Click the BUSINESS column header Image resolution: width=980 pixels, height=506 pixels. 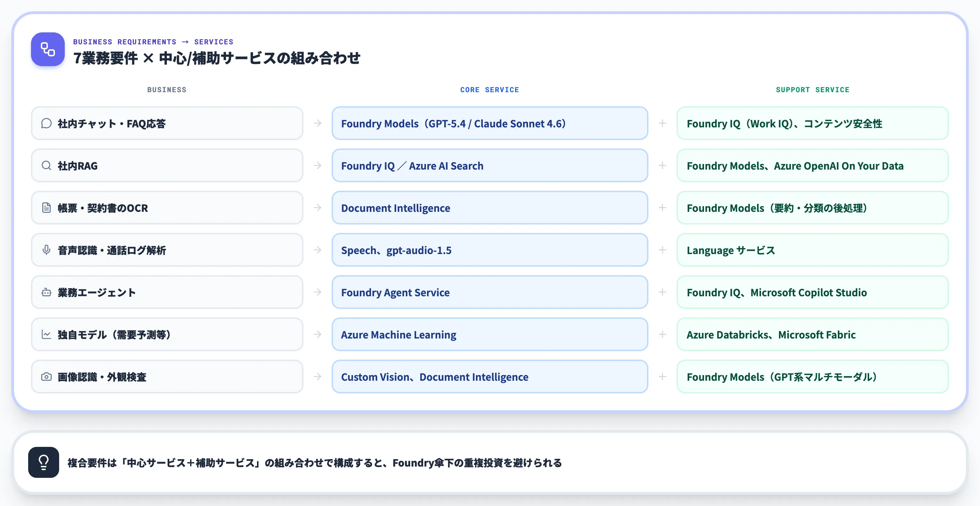tap(167, 90)
